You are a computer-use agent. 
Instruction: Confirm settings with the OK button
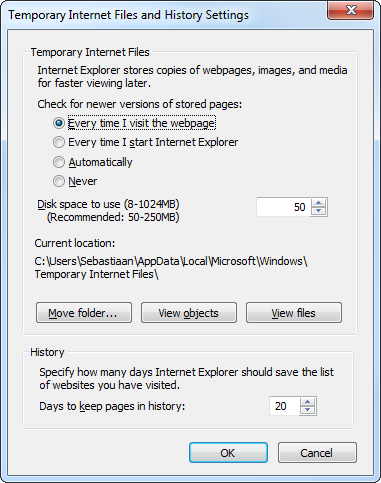[x=228, y=453]
